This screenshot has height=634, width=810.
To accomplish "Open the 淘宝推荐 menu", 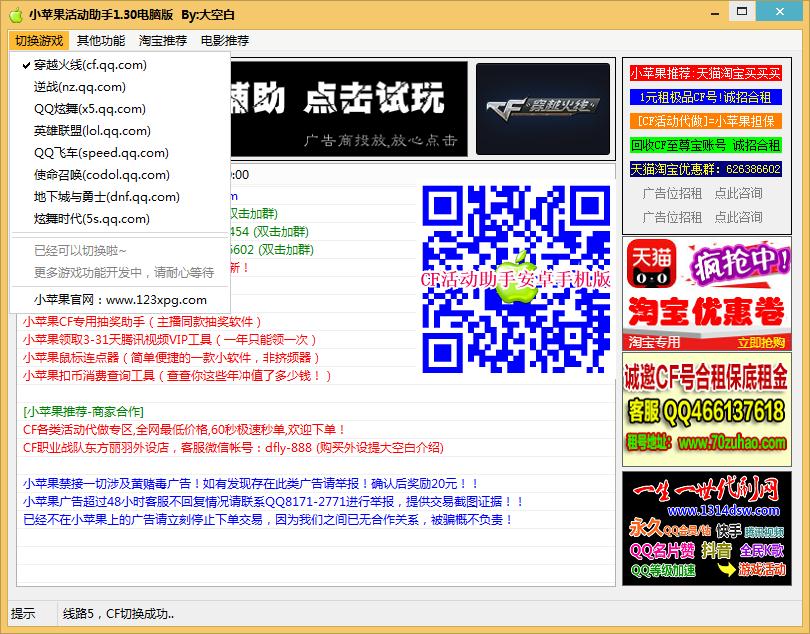I will [163, 40].
